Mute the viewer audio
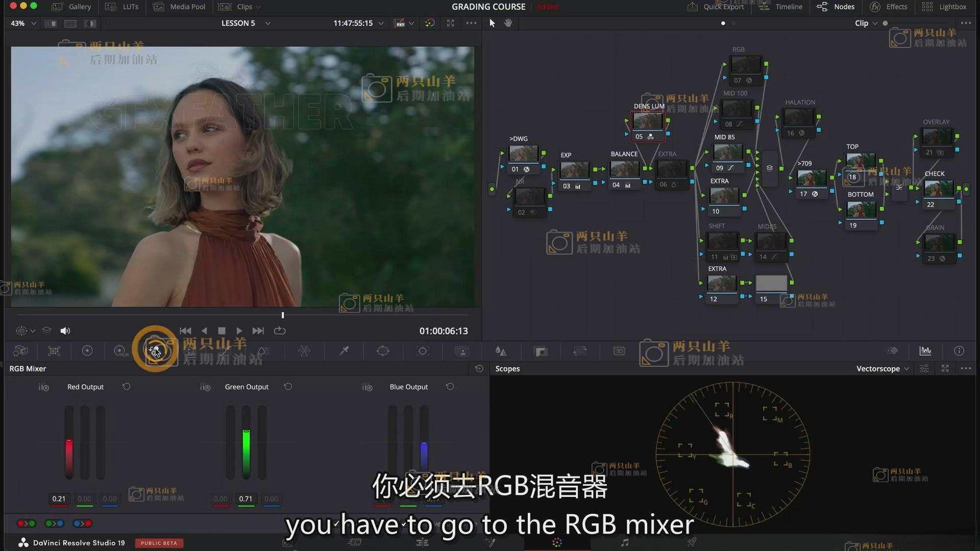The width and height of the screenshot is (980, 551). (65, 331)
